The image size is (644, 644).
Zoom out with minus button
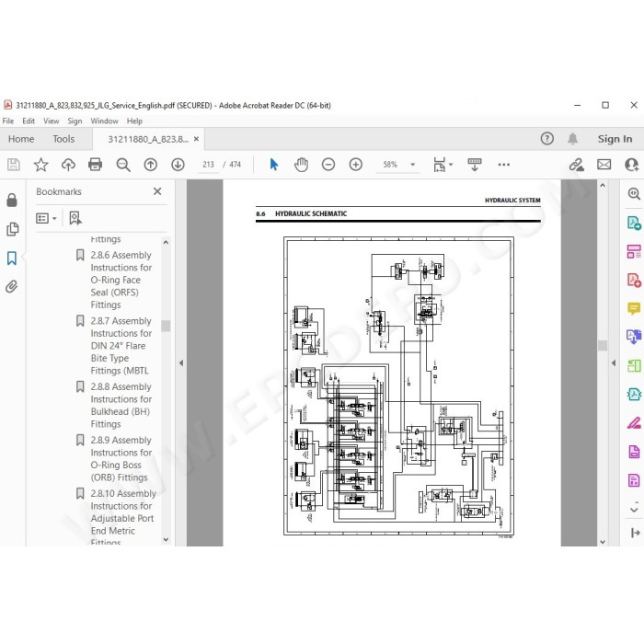click(x=328, y=165)
